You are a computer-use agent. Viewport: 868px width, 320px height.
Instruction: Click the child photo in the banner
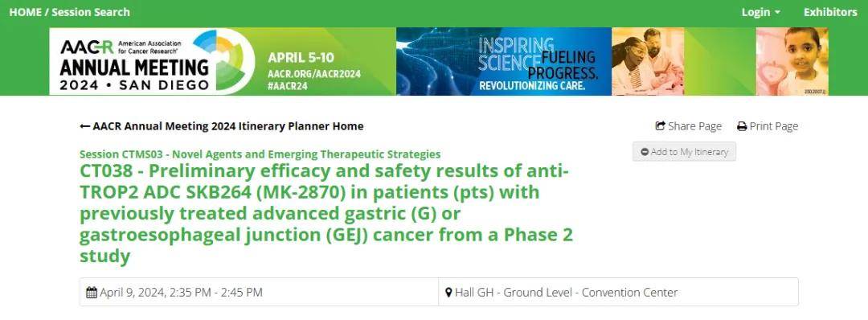[x=792, y=61]
